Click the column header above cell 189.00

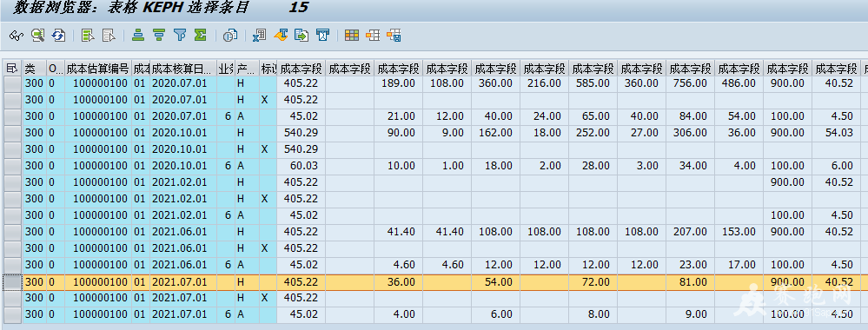click(x=398, y=69)
